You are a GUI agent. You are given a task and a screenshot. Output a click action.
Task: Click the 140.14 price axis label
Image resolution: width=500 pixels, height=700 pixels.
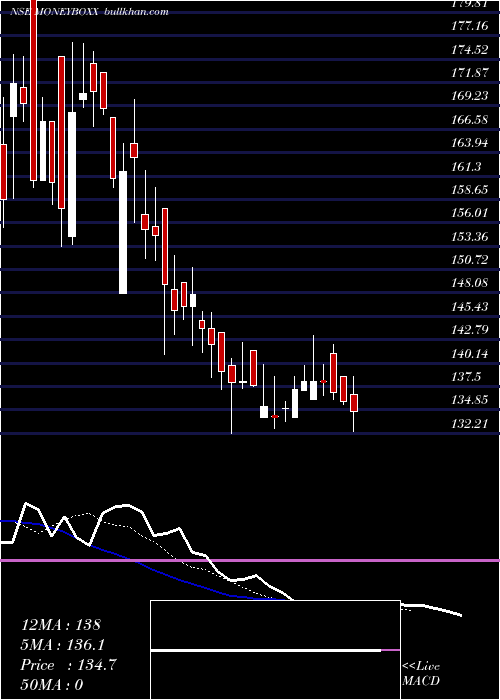tap(470, 354)
